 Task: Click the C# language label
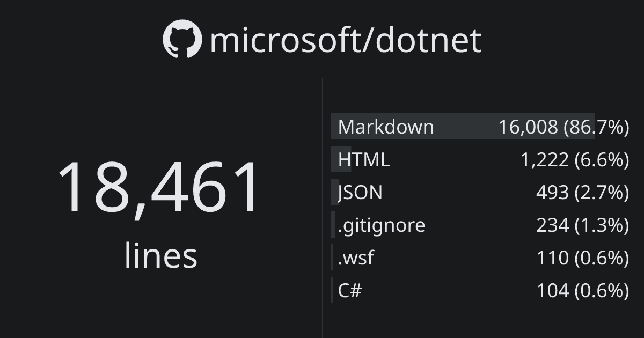(350, 291)
